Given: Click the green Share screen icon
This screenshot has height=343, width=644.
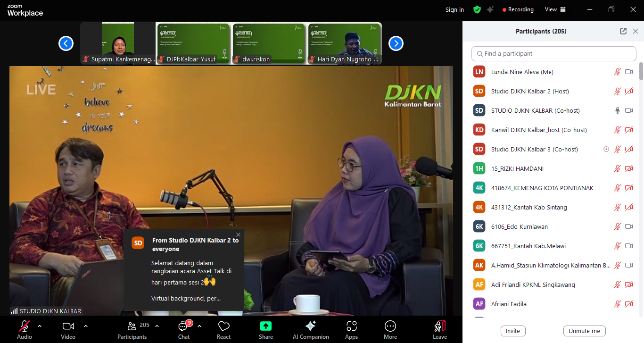Looking at the screenshot, I should [x=266, y=326].
